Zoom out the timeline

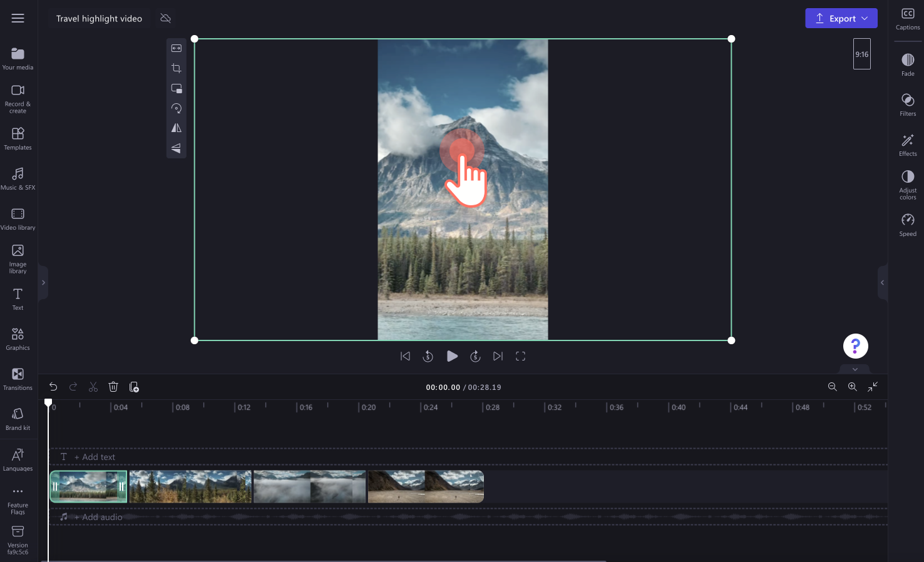833,387
